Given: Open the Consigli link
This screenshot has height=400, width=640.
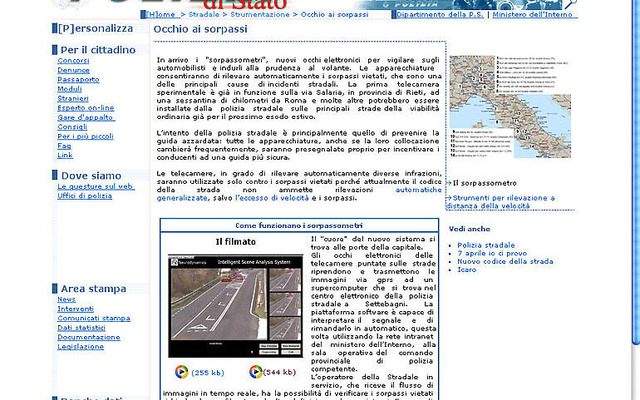Looking at the screenshot, I should point(72,127).
